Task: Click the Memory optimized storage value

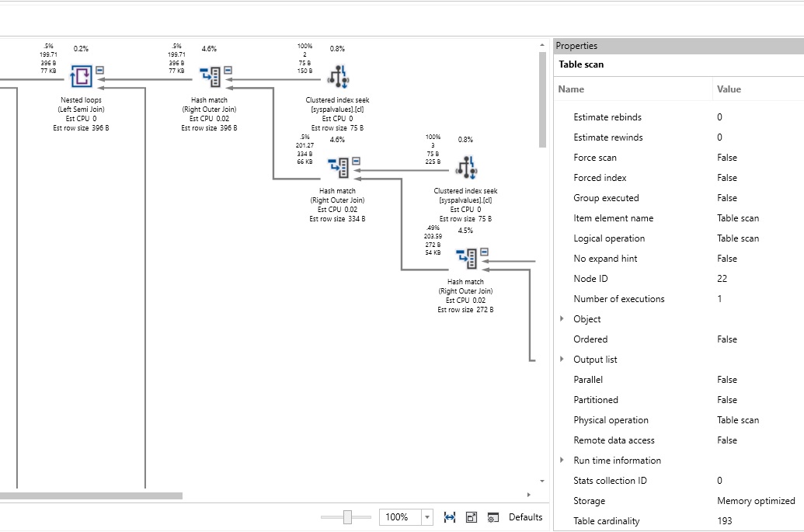Action: click(x=756, y=501)
